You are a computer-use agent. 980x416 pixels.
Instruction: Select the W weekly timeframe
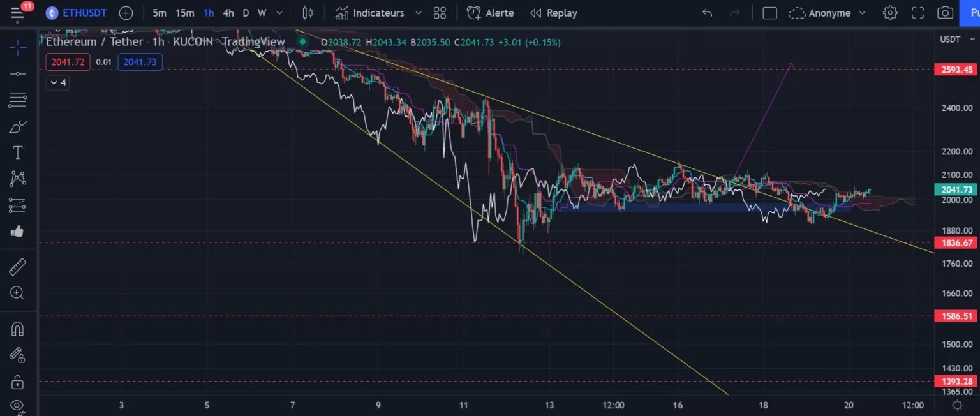click(x=262, y=13)
